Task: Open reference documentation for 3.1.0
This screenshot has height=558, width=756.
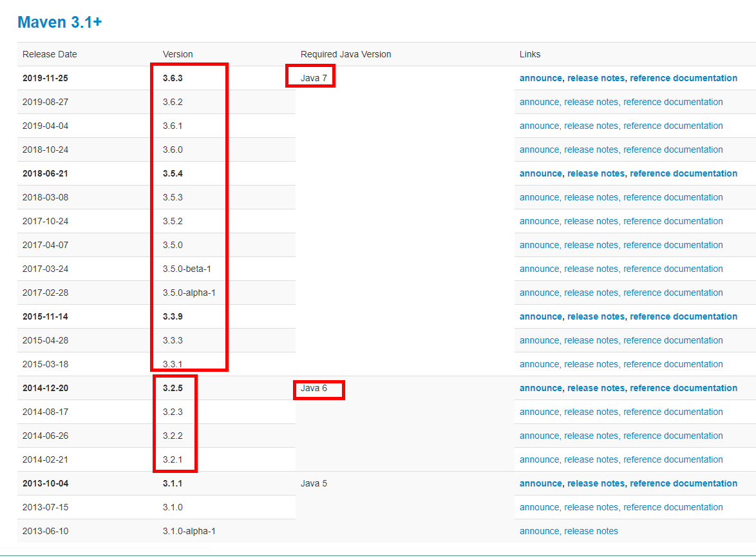Action: coord(673,508)
